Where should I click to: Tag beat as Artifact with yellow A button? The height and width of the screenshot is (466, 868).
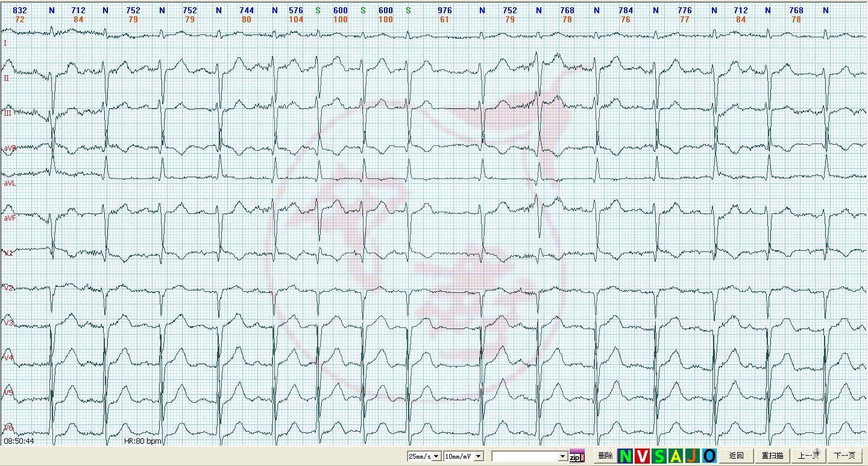tap(676, 456)
